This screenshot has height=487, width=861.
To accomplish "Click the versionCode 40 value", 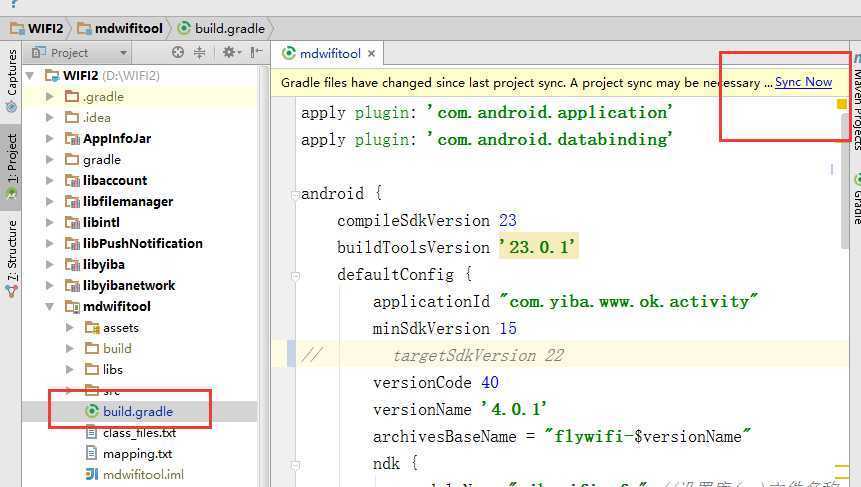I will point(490,382).
